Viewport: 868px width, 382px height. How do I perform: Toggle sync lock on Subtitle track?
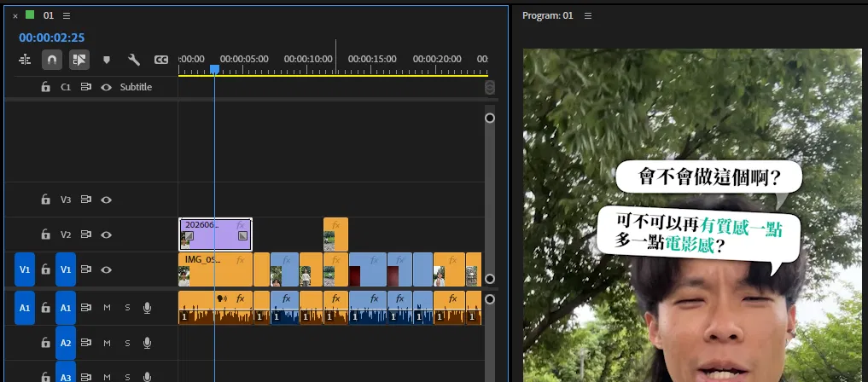coord(86,87)
